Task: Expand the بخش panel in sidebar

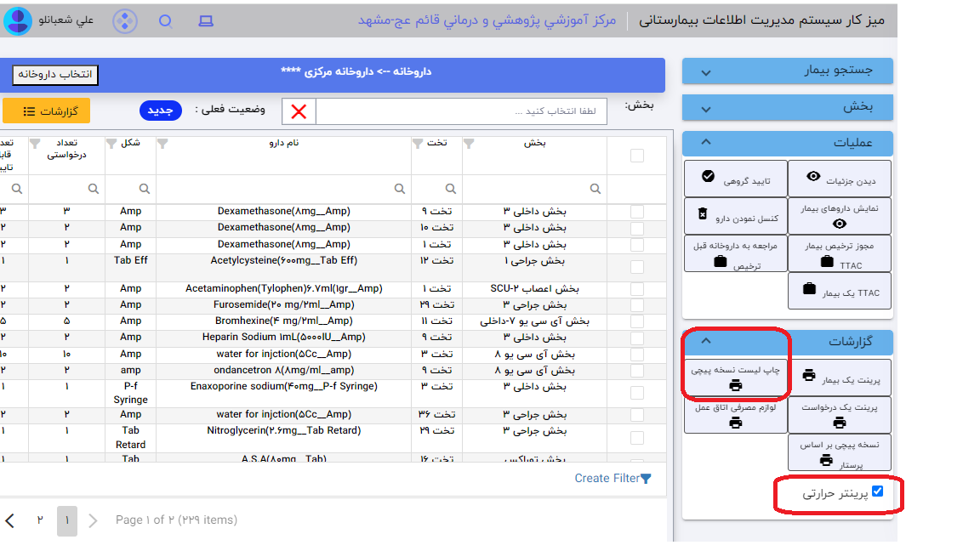Action: [x=787, y=107]
